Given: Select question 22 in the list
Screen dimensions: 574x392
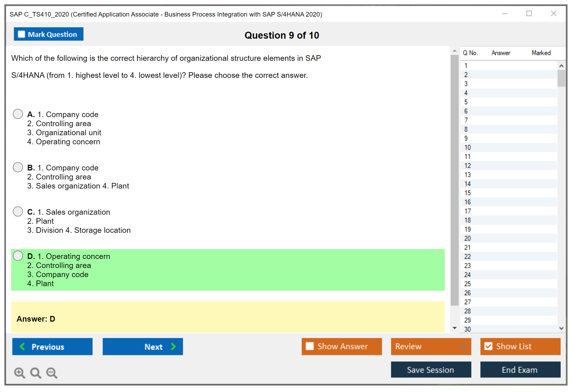Looking at the screenshot, I should click(x=467, y=257).
